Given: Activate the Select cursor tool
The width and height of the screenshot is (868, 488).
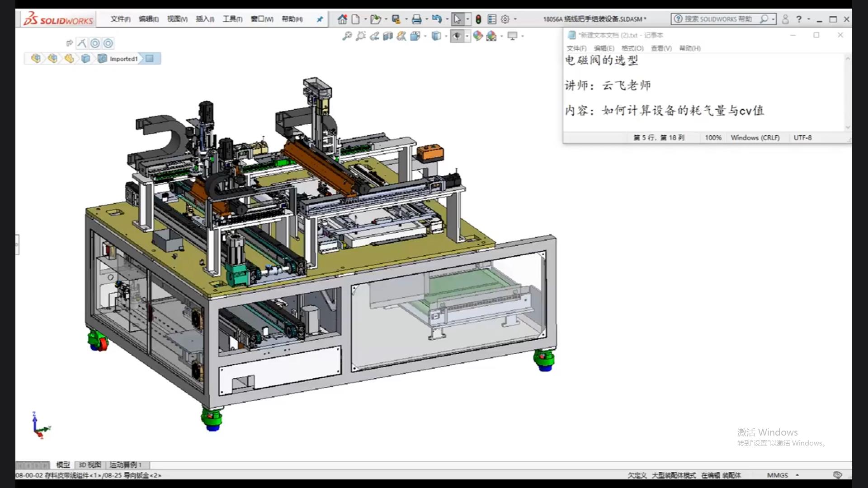Looking at the screenshot, I should [458, 19].
